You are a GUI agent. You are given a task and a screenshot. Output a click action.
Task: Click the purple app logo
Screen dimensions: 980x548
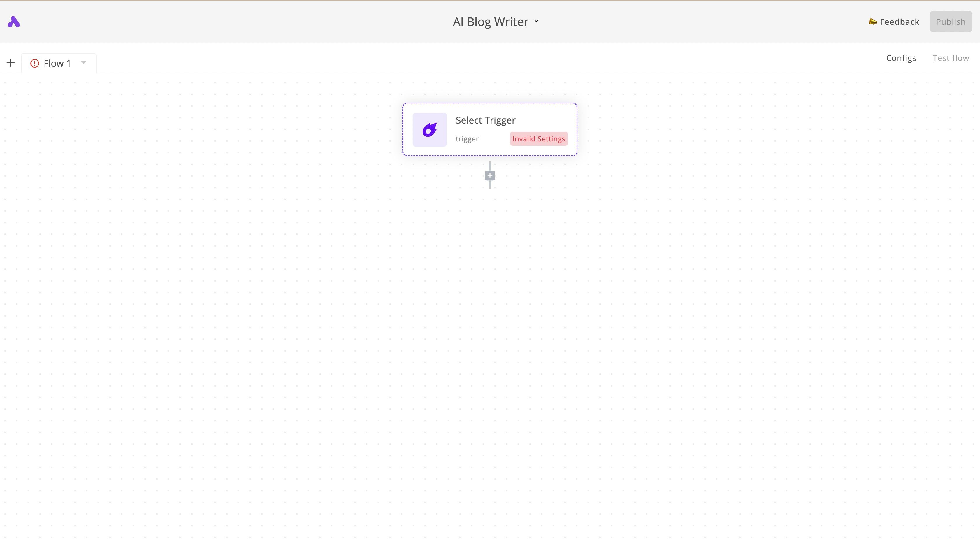click(14, 22)
